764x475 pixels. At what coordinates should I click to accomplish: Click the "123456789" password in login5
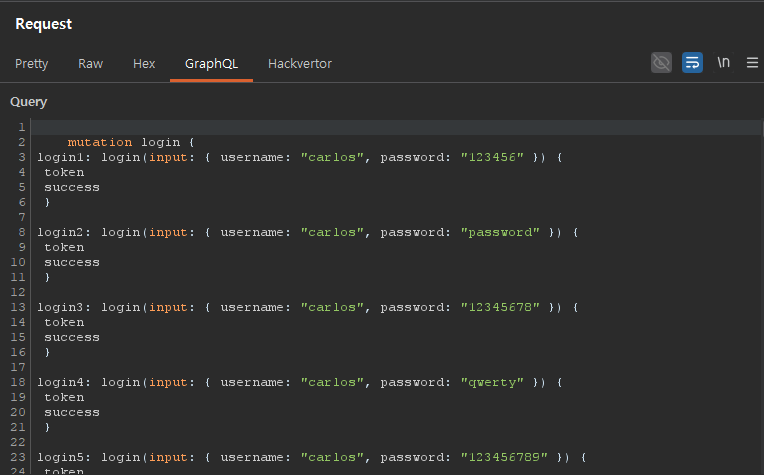(x=503, y=457)
